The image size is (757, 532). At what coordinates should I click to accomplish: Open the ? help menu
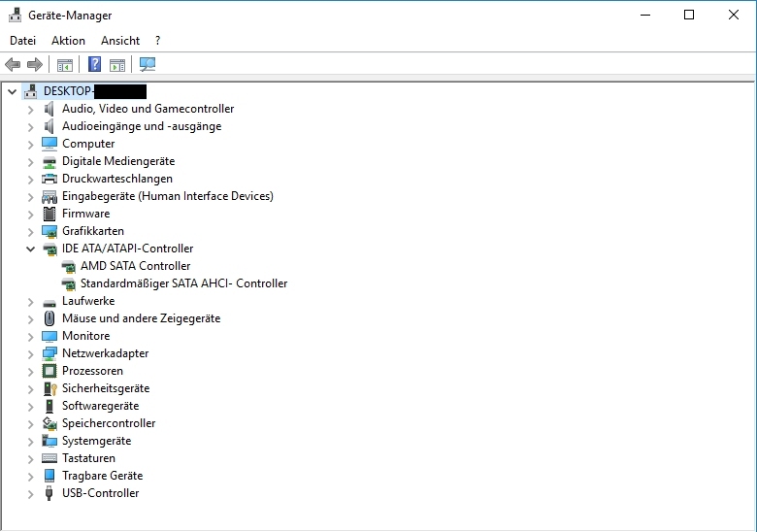157,41
